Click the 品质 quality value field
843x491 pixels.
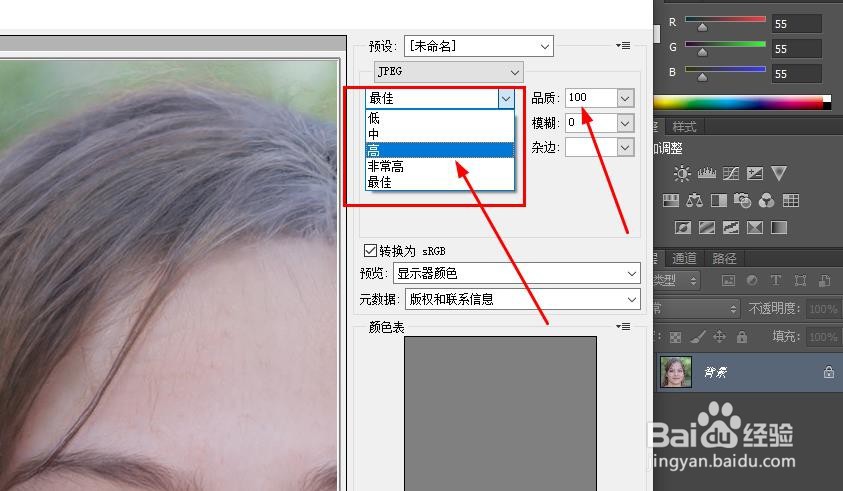point(591,98)
